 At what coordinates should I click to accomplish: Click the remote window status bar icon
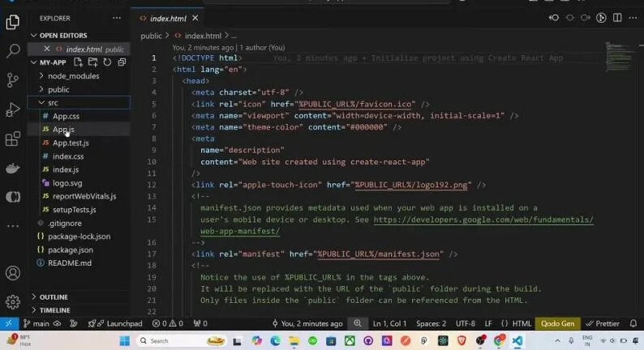tap(9, 323)
